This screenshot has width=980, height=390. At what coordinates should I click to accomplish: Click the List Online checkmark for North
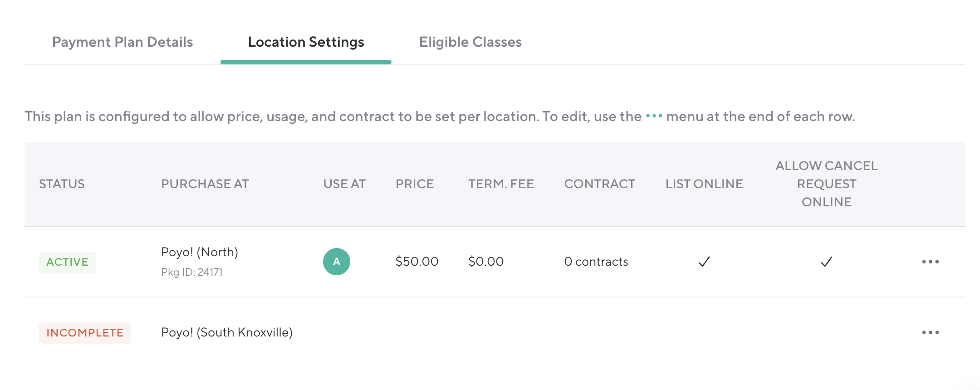pyautogui.click(x=704, y=262)
